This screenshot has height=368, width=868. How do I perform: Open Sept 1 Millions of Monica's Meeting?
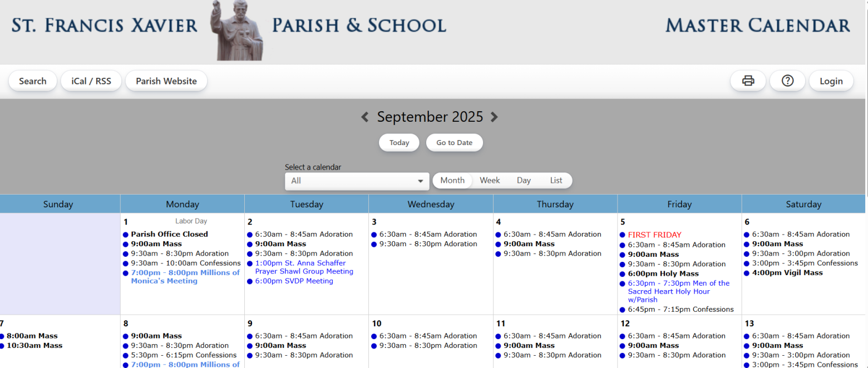click(185, 277)
